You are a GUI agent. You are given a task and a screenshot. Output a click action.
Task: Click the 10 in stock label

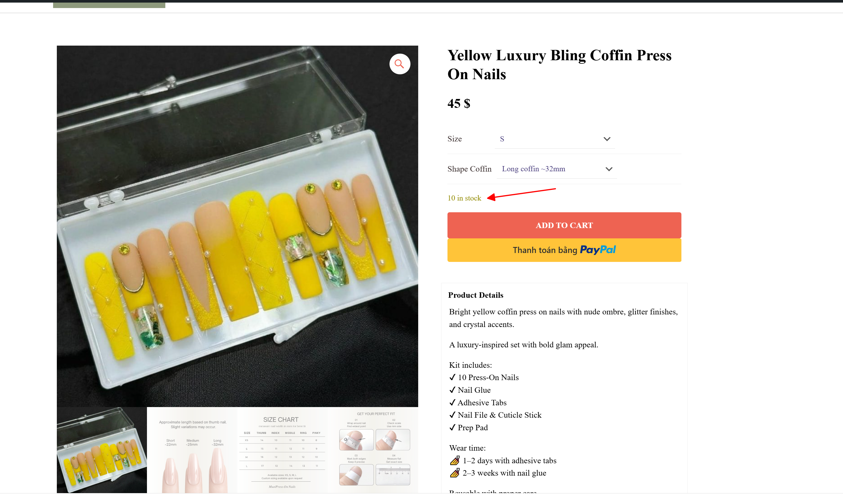(x=464, y=198)
